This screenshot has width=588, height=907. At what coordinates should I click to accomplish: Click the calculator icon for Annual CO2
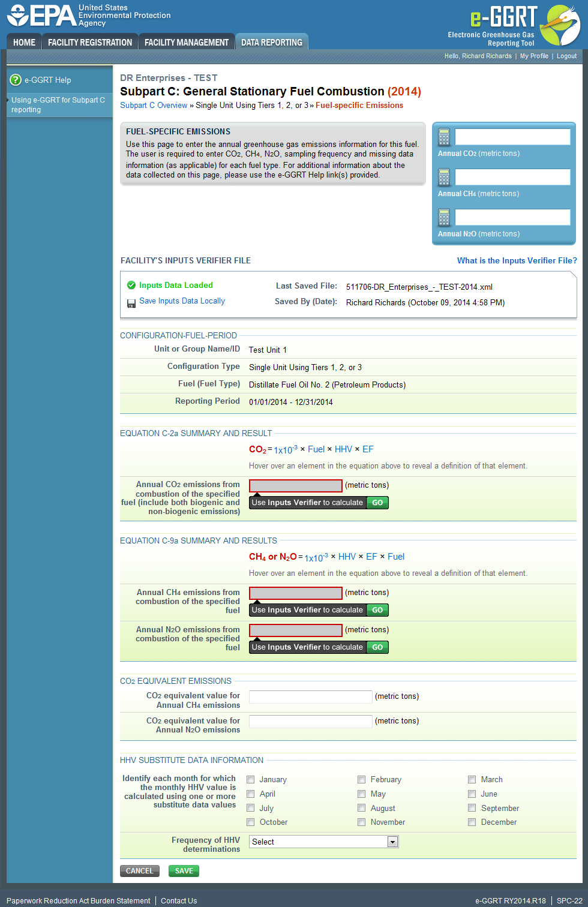pyautogui.click(x=444, y=137)
